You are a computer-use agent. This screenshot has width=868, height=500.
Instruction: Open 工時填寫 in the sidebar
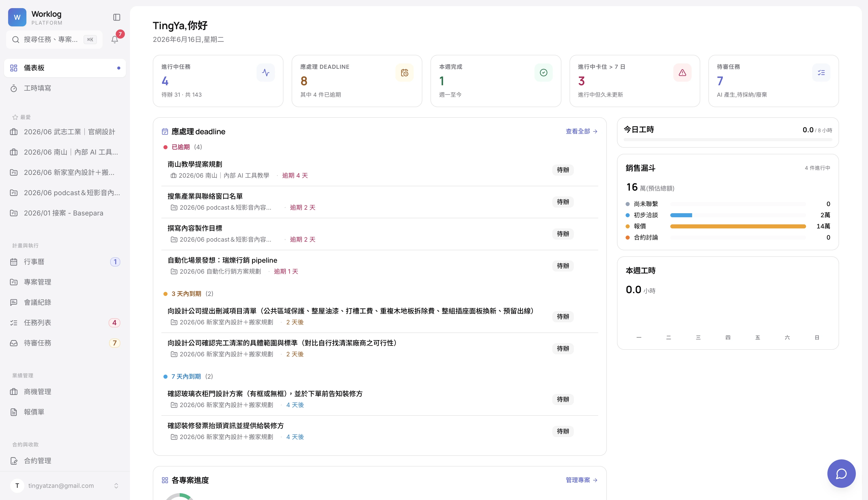click(x=65, y=88)
